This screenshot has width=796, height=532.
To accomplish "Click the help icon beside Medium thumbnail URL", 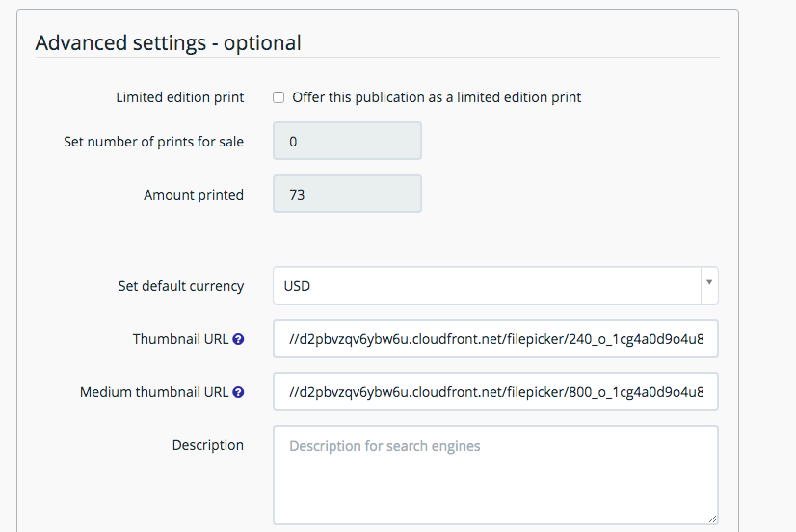I will point(238,392).
